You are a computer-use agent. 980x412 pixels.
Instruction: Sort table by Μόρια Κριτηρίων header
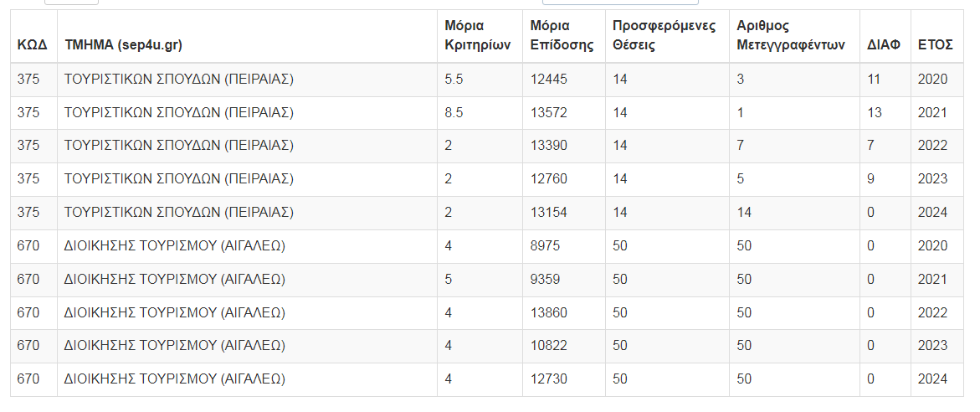[x=477, y=35]
